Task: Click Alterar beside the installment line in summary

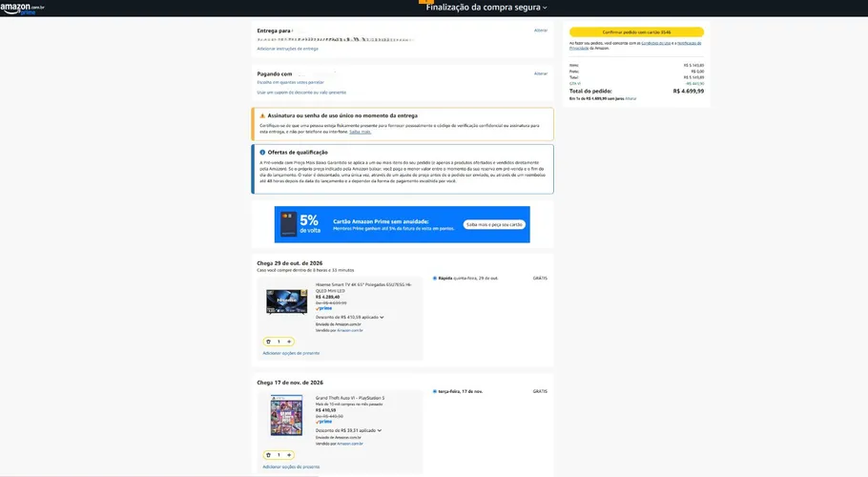Action: point(630,98)
